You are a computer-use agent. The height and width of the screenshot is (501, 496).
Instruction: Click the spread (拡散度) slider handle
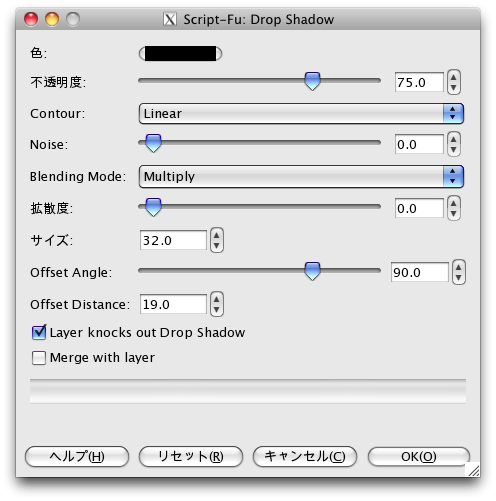point(154,207)
